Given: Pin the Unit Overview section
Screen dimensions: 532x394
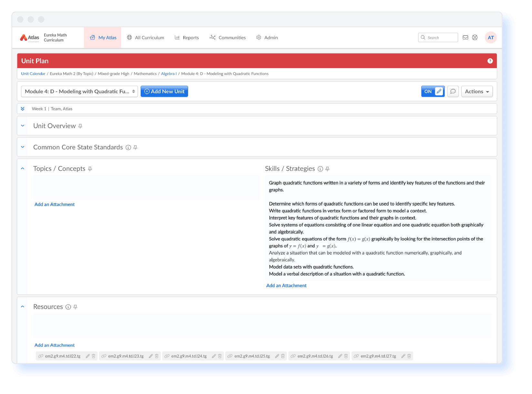Looking at the screenshot, I should [x=80, y=126].
